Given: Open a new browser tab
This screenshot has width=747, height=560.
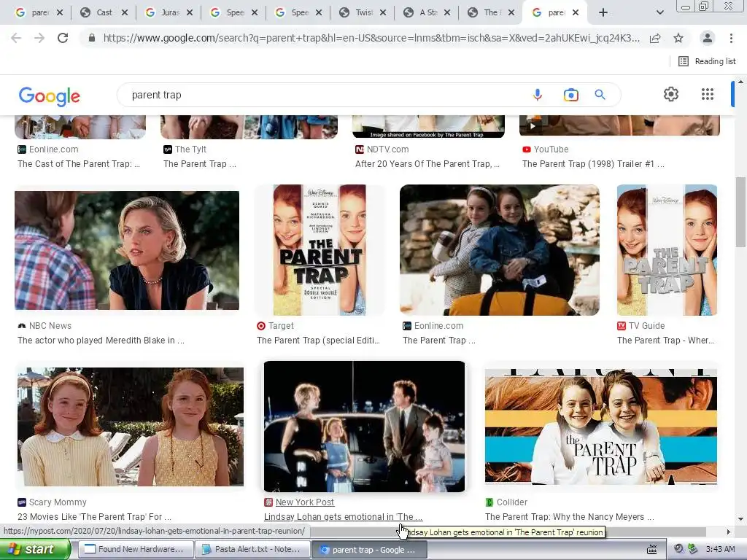Looking at the screenshot, I should tap(603, 12).
